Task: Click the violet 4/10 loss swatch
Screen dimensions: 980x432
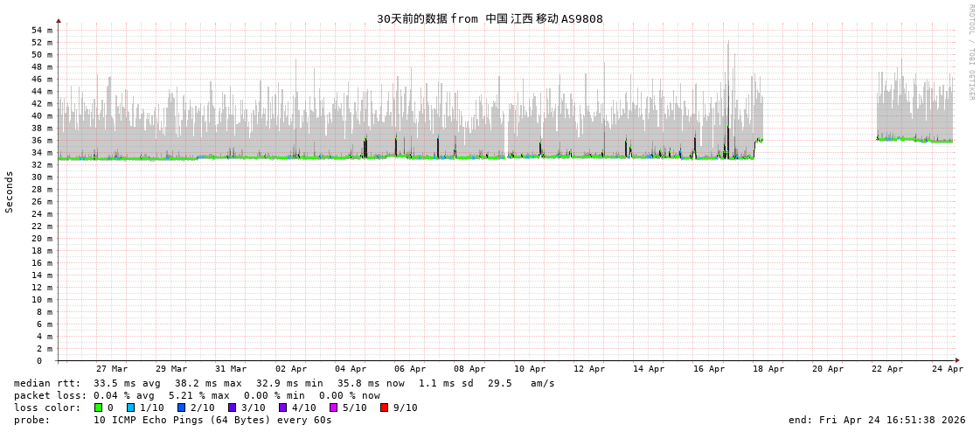Action: pos(282,408)
